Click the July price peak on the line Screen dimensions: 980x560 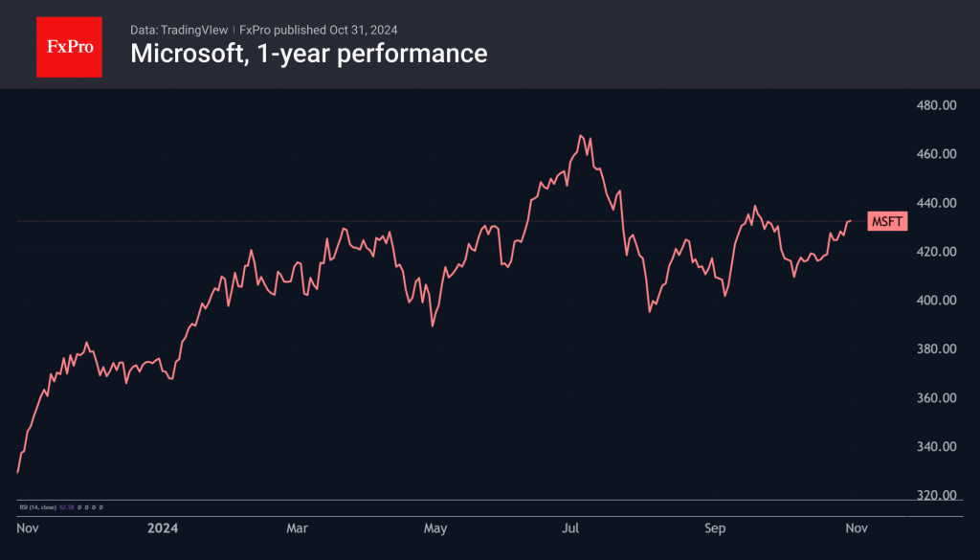(581, 136)
